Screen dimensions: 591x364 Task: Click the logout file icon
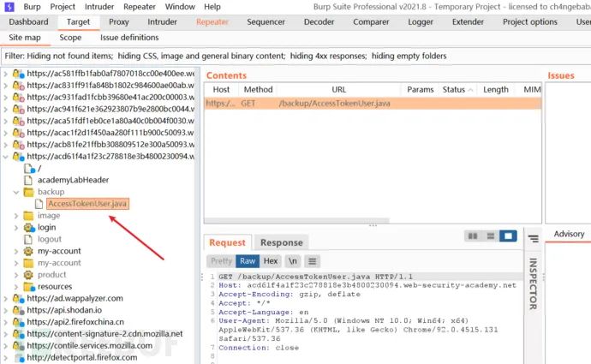coord(28,239)
